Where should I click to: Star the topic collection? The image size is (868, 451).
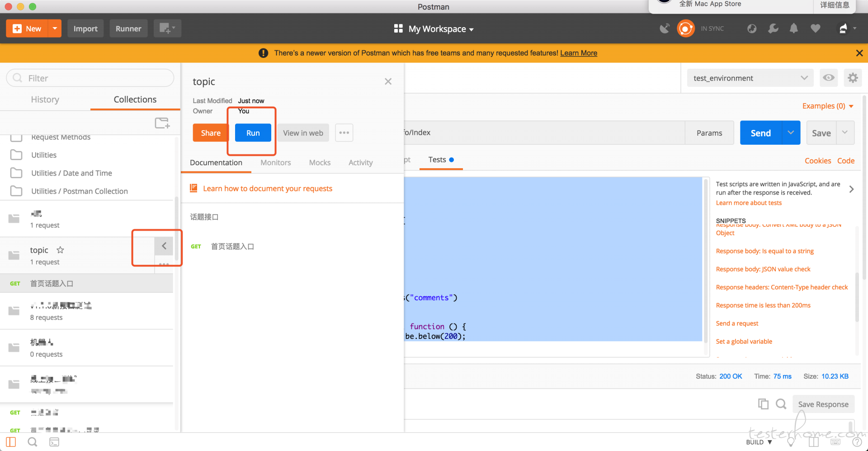click(x=60, y=250)
